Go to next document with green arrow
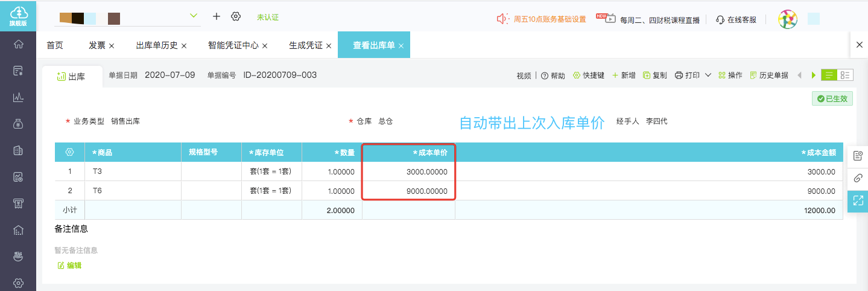This screenshot has width=868, height=291. [814, 75]
